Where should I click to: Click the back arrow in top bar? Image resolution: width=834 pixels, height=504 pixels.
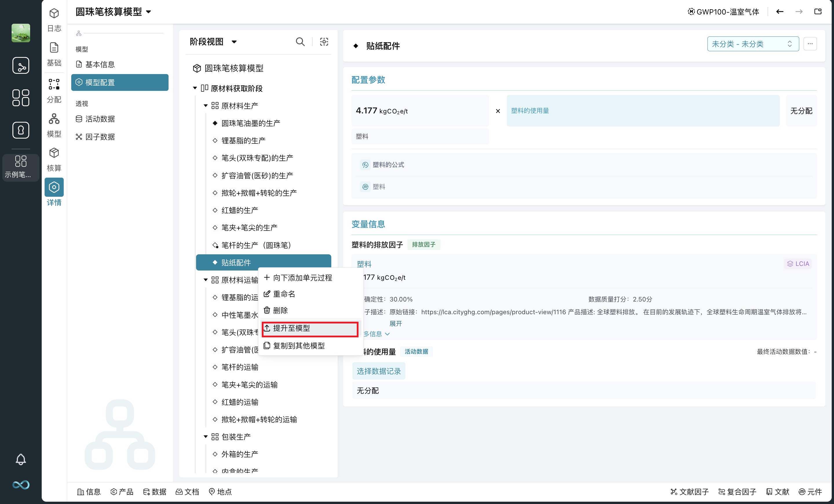[780, 12]
